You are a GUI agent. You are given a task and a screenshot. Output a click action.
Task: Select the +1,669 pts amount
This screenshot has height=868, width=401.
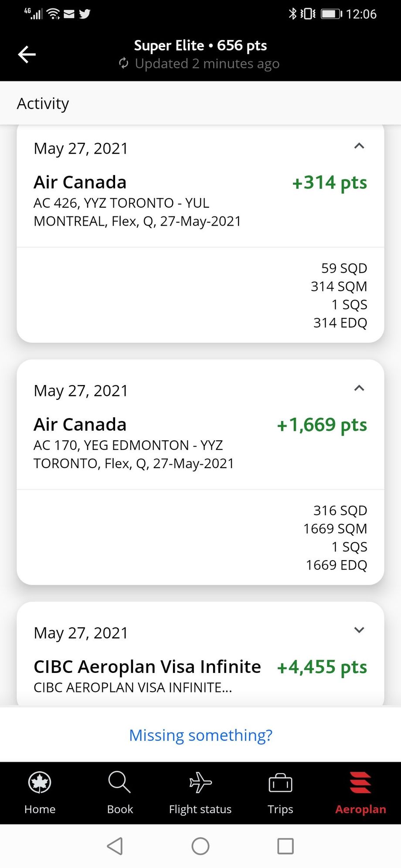[x=322, y=425]
